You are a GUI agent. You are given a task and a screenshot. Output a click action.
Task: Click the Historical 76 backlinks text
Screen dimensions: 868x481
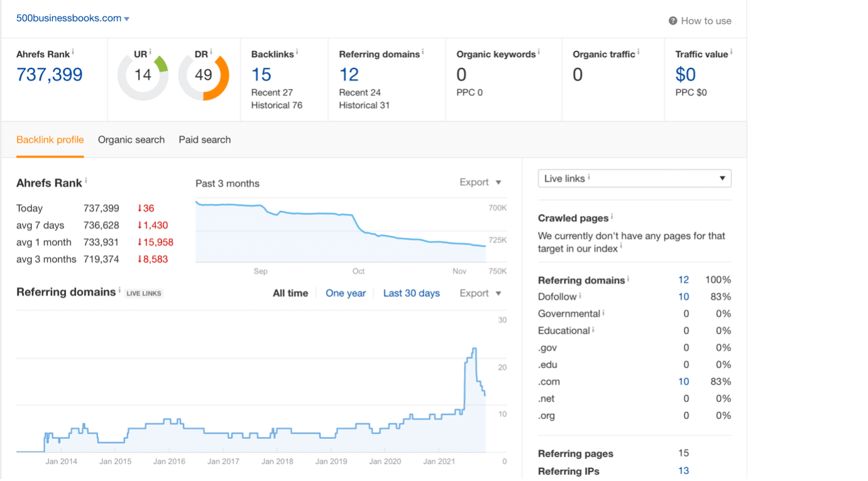pos(277,105)
